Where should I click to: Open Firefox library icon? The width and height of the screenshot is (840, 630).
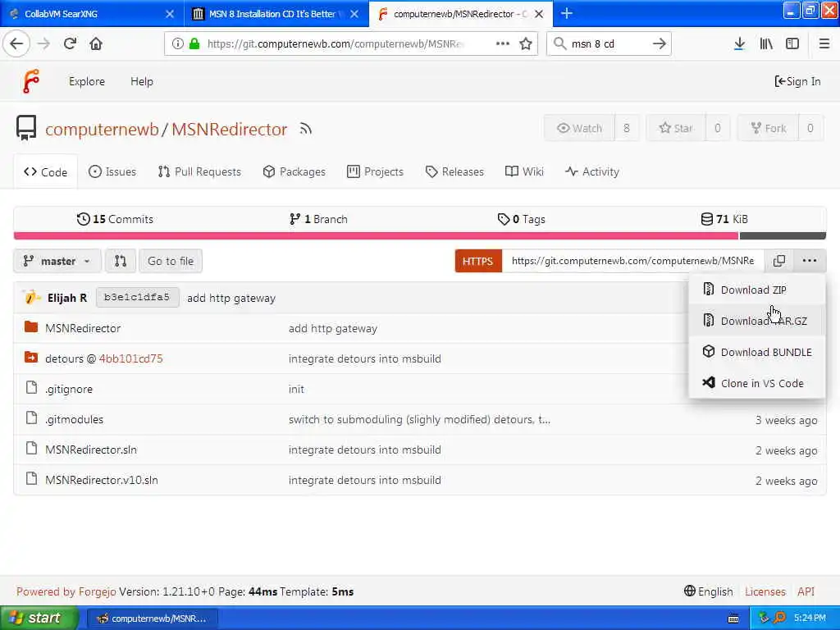pyautogui.click(x=766, y=44)
